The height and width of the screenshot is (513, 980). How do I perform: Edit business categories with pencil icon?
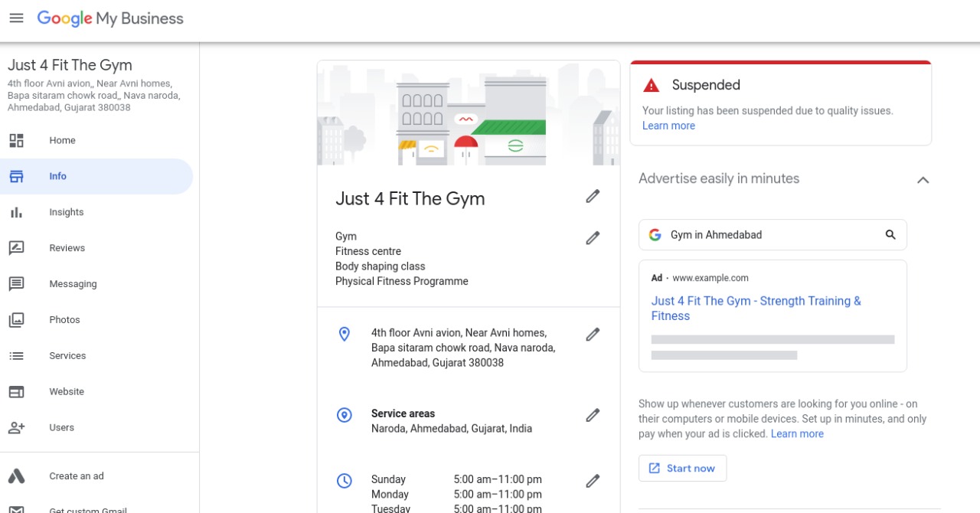[x=593, y=238]
